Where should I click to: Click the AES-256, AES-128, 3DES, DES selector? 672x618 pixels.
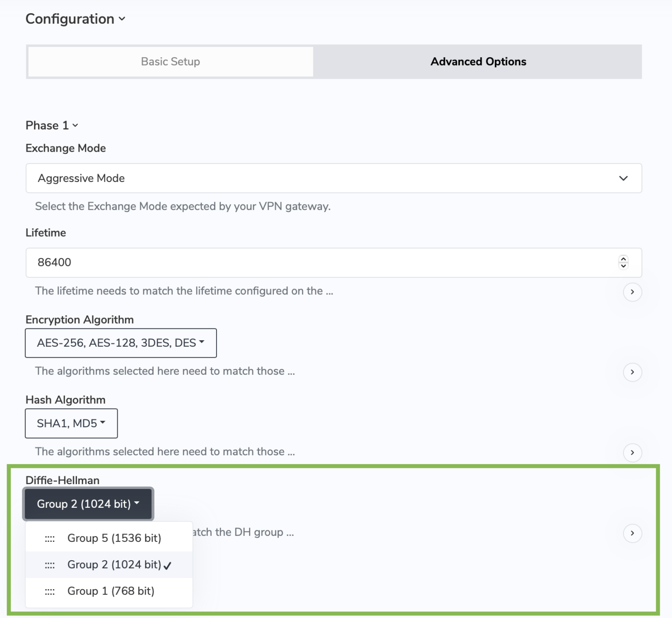pyautogui.click(x=121, y=343)
